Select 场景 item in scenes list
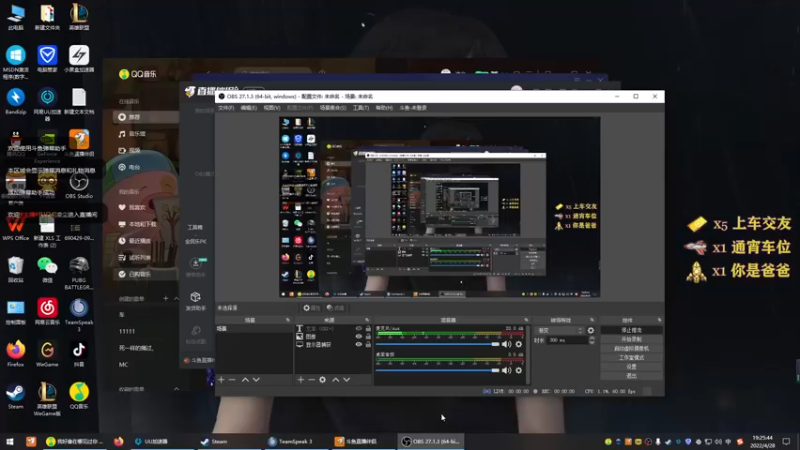This screenshot has height=450, width=800. pos(254,329)
